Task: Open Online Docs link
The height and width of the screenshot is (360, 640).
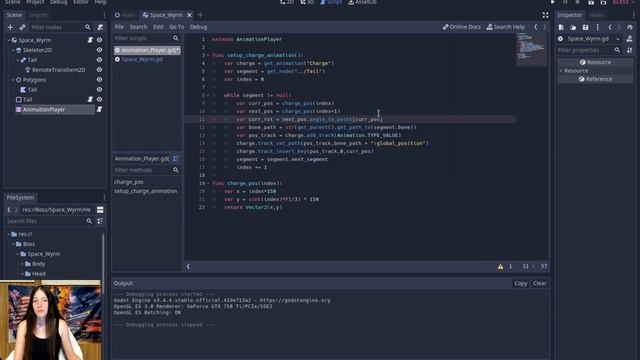Action: pos(462,27)
